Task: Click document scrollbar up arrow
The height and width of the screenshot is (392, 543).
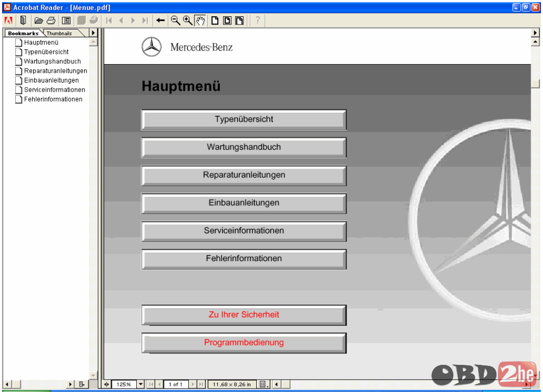Action: pos(535,42)
